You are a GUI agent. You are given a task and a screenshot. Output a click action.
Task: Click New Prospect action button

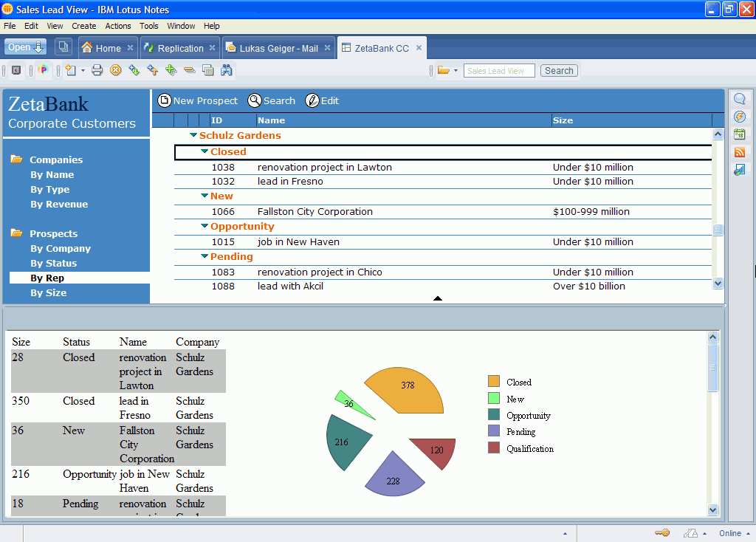198,100
